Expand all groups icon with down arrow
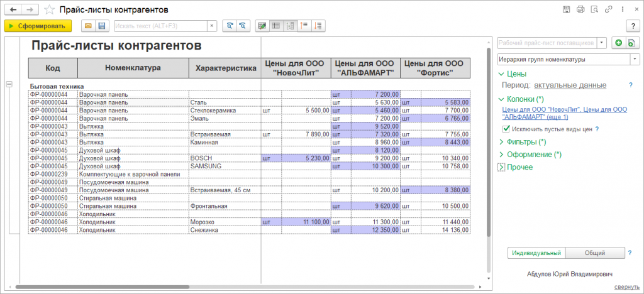 coord(318,26)
